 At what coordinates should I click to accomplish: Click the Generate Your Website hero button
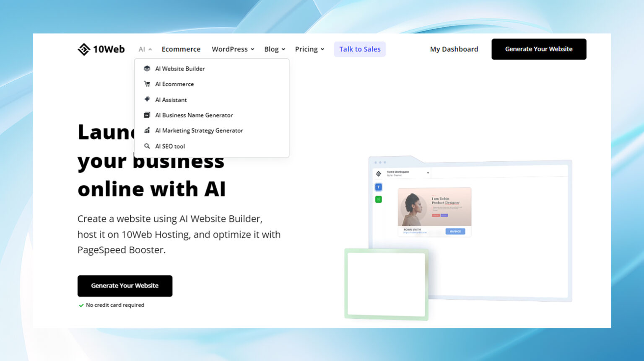[x=125, y=286]
